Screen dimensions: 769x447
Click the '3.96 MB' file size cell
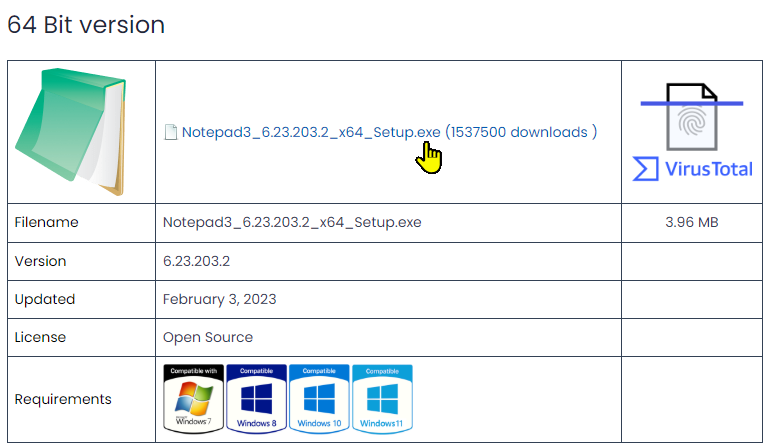(x=692, y=222)
